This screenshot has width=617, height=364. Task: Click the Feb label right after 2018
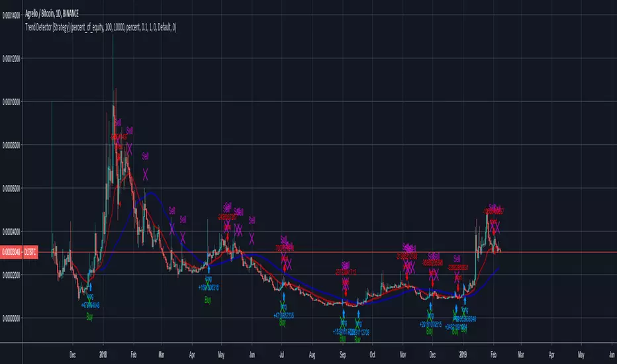pyautogui.click(x=134, y=355)
